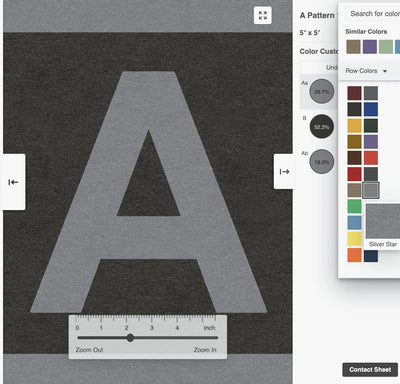Screen dimensions: 400x384
Task: Open the Row Colors dropdown
Action: pyautogui.click(x=366, y=71)
